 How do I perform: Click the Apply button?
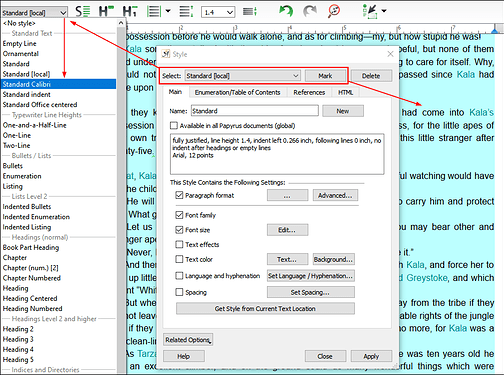[371, 356]
